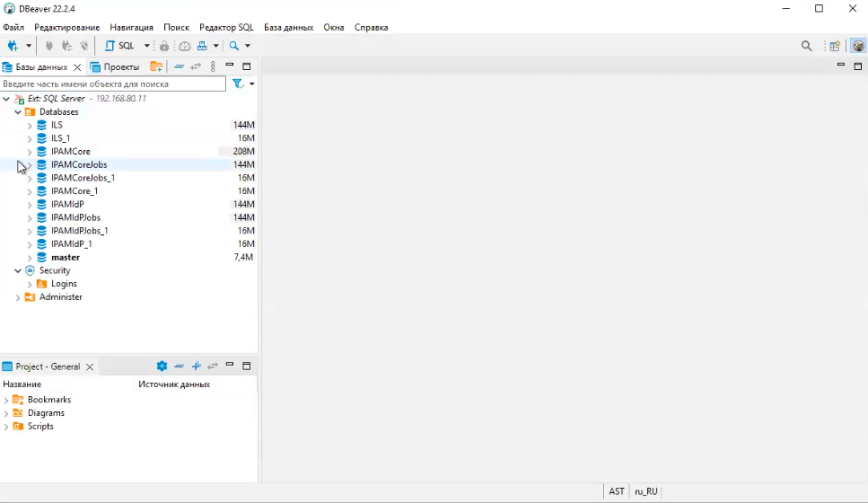Toggle link with editor in Project panel
The width and height of the screenshot is (868, 503).
click(x=213, y=366)
